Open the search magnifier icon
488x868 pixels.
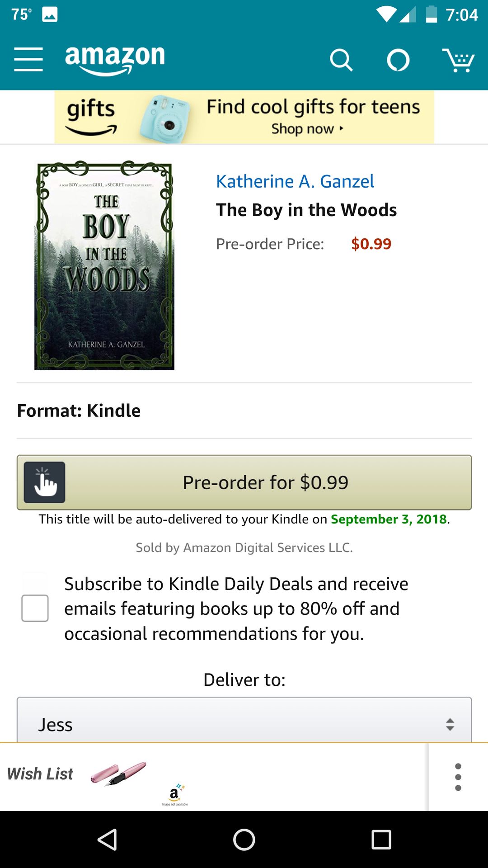coord(341,60)
